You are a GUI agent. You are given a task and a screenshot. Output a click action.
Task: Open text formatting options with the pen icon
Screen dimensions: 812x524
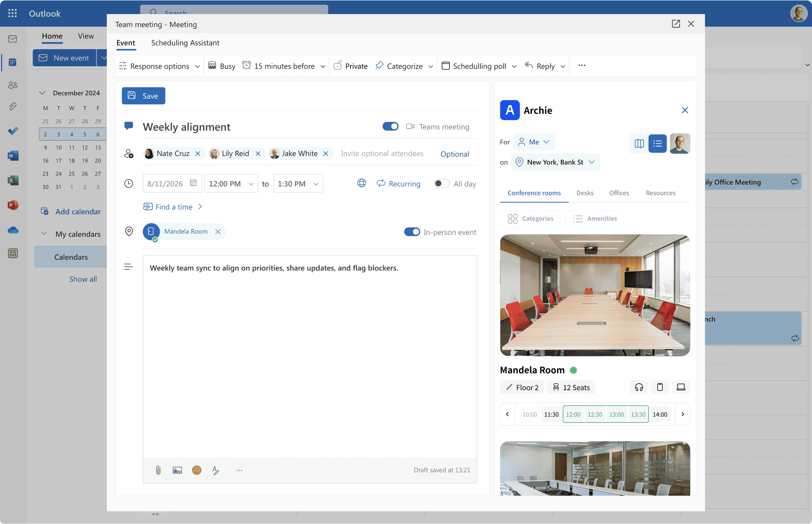(x=216, y=470)
